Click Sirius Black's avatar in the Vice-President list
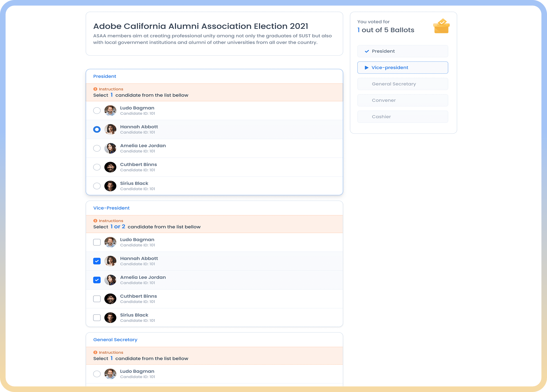This screenshot has width=547, height=392. click(x=110, y=318)
